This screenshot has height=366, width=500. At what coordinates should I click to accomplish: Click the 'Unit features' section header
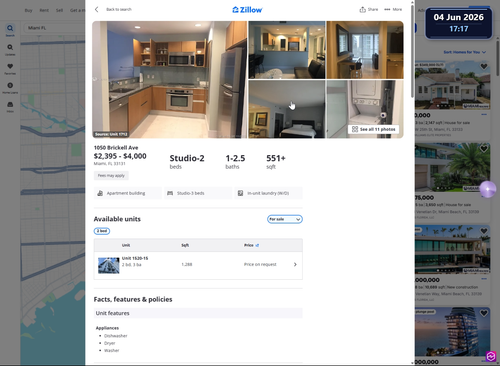coord(198,313)
